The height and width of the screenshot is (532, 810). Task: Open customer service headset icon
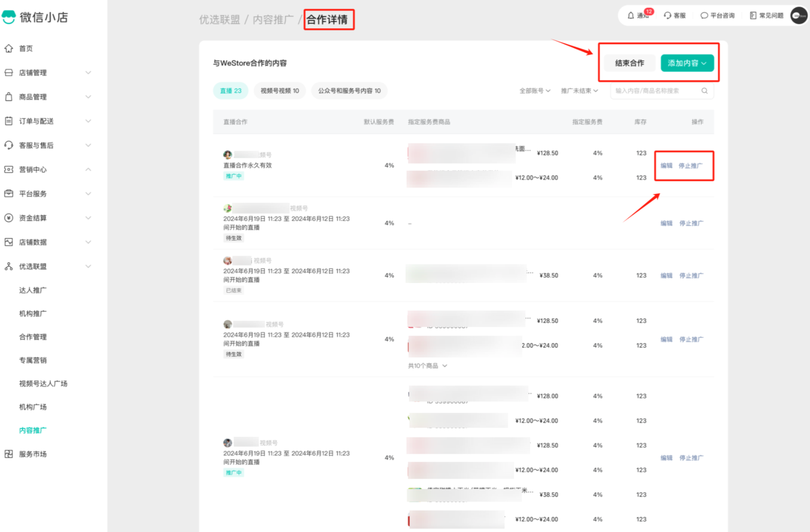668,15
